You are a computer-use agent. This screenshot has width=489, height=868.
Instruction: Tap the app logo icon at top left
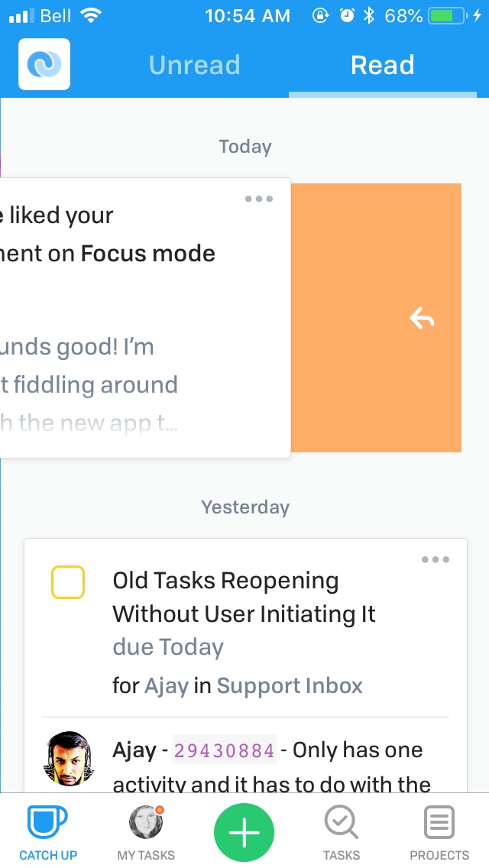point(44,64)
